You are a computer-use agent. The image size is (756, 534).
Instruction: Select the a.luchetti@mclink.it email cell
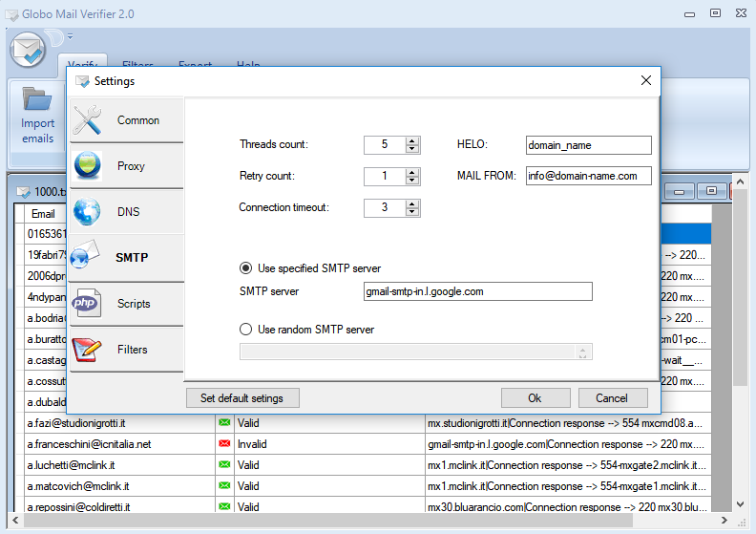119,465
